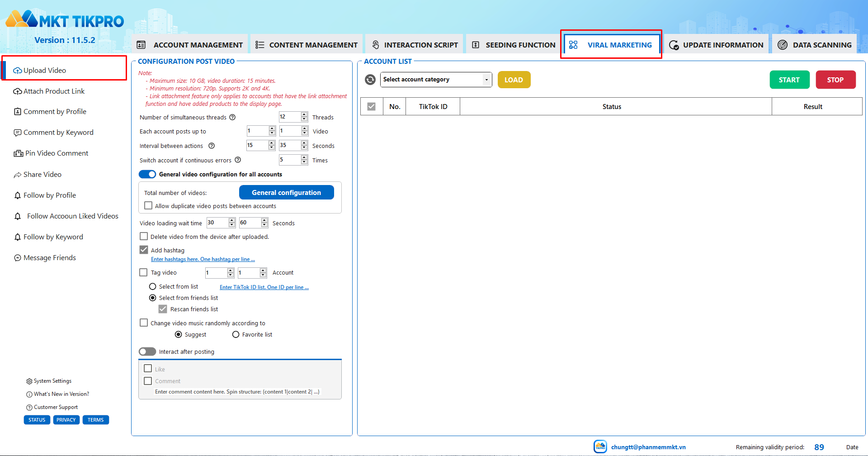
Task: Click the Enter hashtags here link
Action: coord(203,259)
